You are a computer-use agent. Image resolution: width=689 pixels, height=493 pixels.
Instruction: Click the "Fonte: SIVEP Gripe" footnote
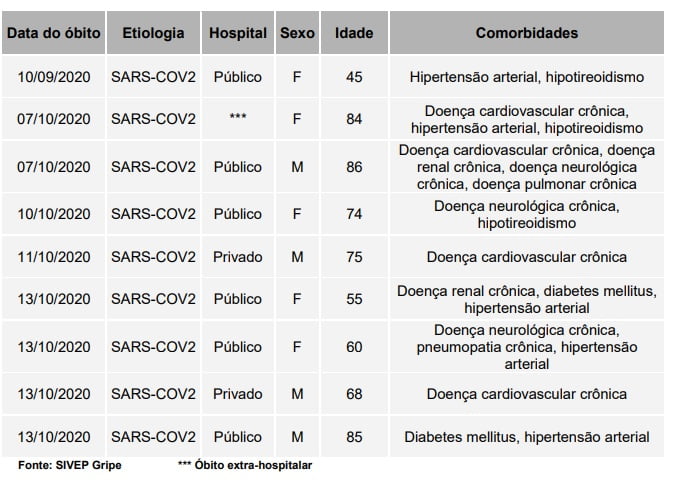[70, 466]
